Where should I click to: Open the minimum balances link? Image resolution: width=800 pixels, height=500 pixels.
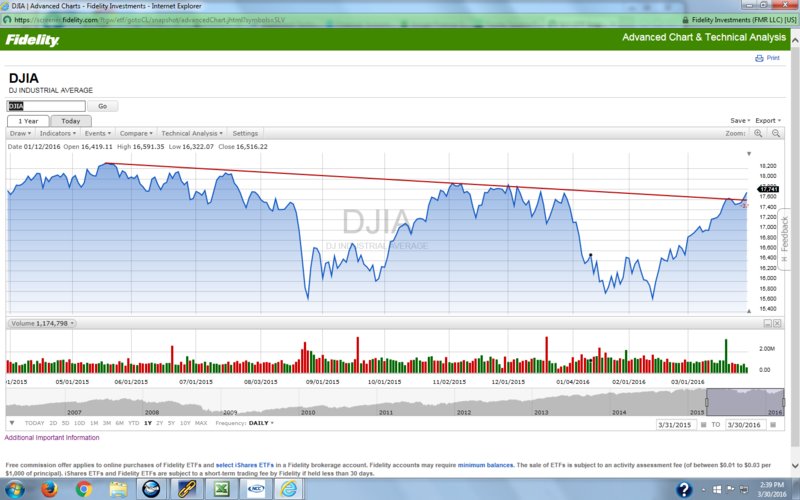click(x=485, y=465)
